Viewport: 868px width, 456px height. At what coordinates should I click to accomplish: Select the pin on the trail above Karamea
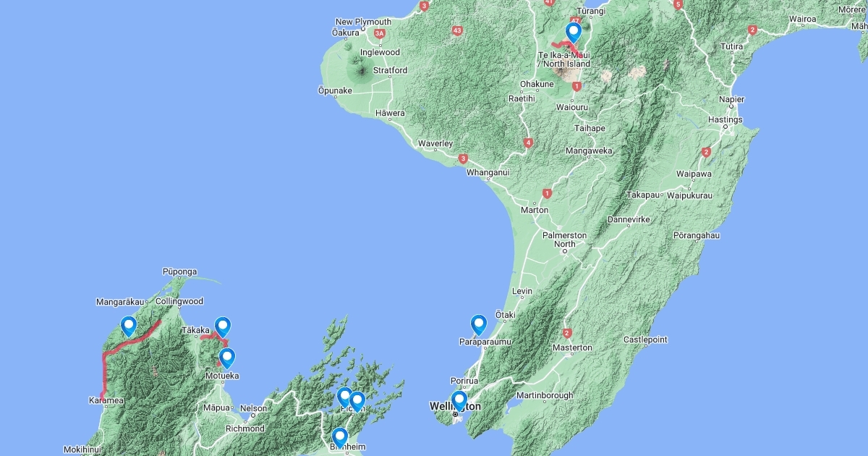(129, 327)
